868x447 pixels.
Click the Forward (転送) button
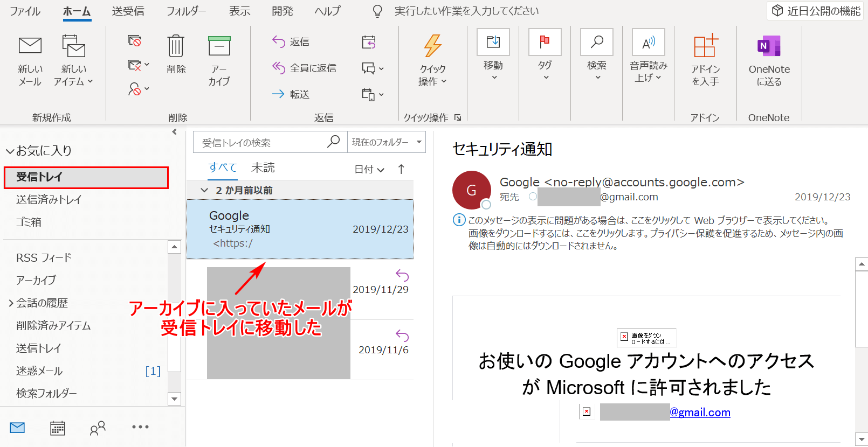(291, 94)
